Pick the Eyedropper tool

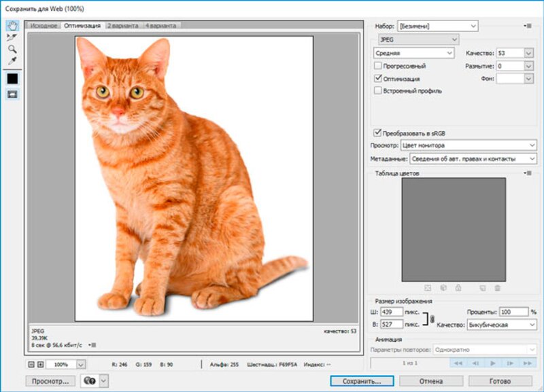point(12,59)
